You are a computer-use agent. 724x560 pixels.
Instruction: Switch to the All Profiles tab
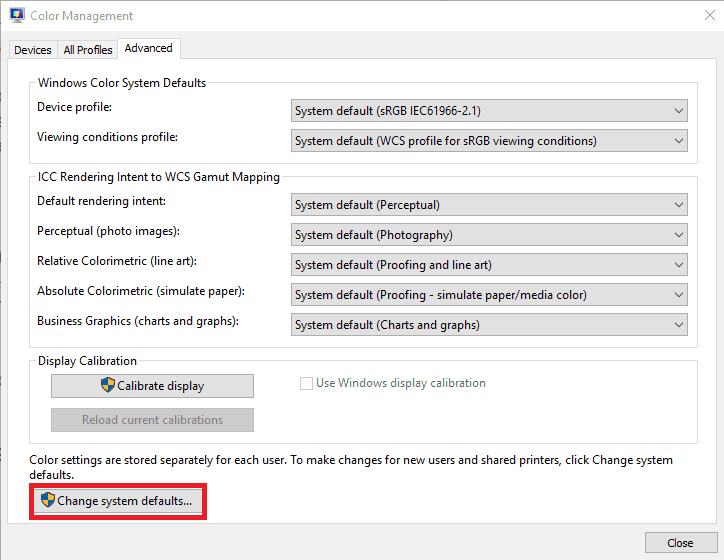point(88,50)
